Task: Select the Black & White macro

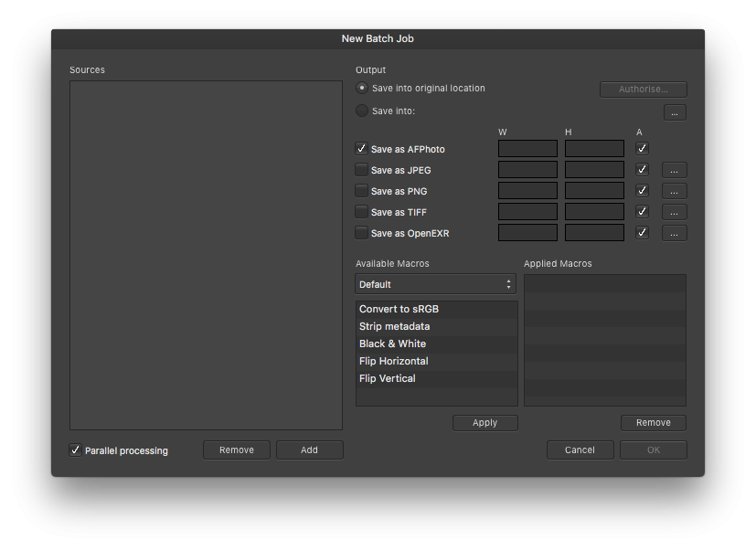Action: pos(392,344)
